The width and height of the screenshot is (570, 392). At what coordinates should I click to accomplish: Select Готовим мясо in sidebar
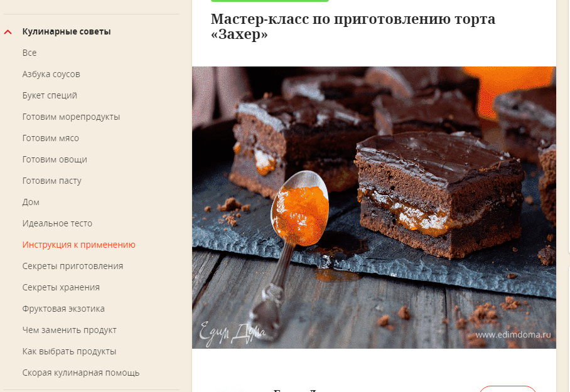50,138
